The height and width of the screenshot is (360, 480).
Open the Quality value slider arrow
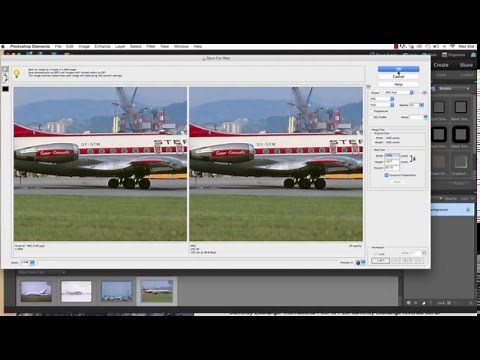(x=422, y=105)
